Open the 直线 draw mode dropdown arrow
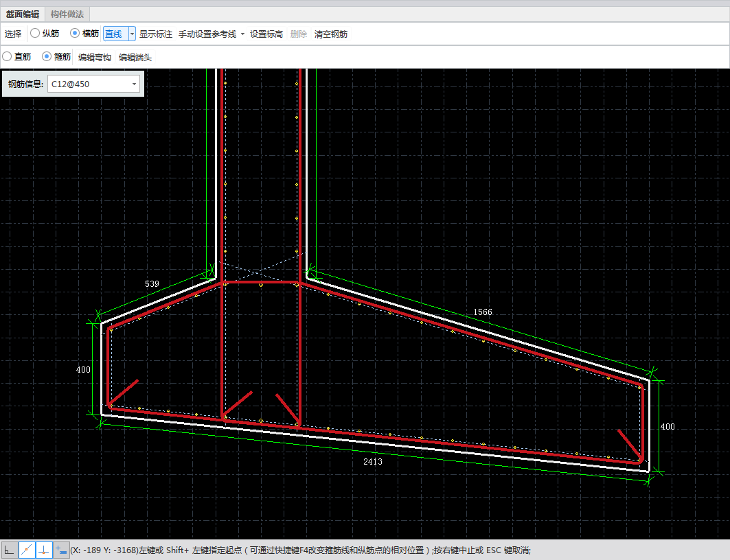 point(132,34)
